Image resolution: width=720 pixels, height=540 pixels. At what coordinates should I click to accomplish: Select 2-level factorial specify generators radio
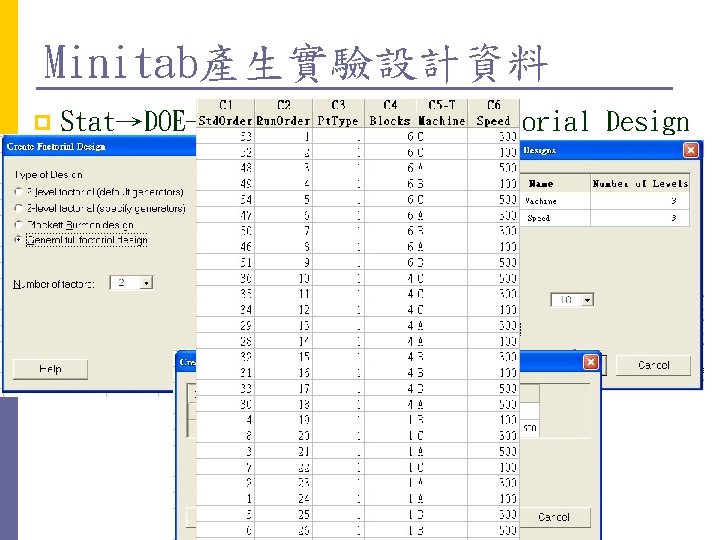coord(18,208)
